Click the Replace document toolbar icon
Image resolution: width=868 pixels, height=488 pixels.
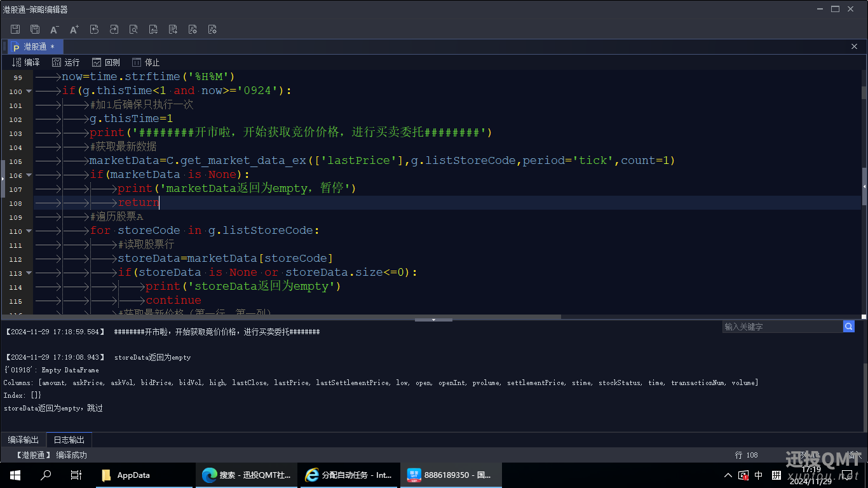click(x=153, y=29)
